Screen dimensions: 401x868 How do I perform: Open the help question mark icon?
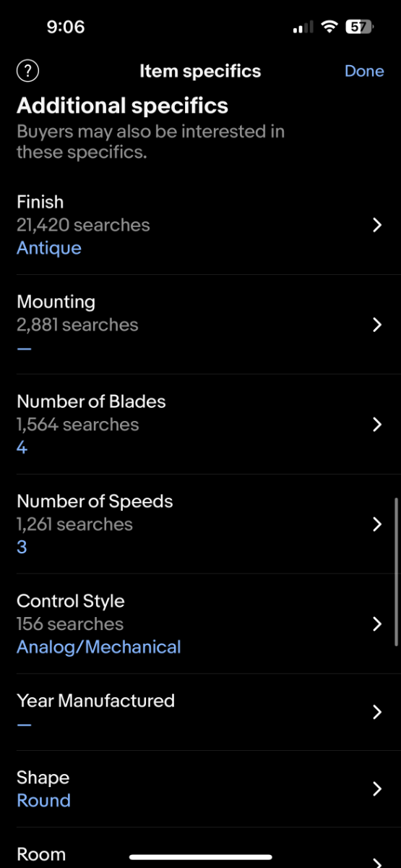27,71
